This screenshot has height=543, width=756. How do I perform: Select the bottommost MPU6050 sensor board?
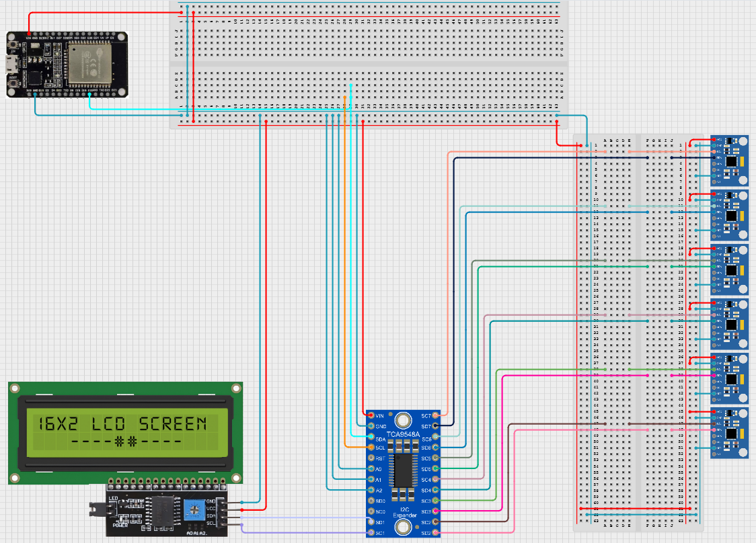tap(730, 433)
